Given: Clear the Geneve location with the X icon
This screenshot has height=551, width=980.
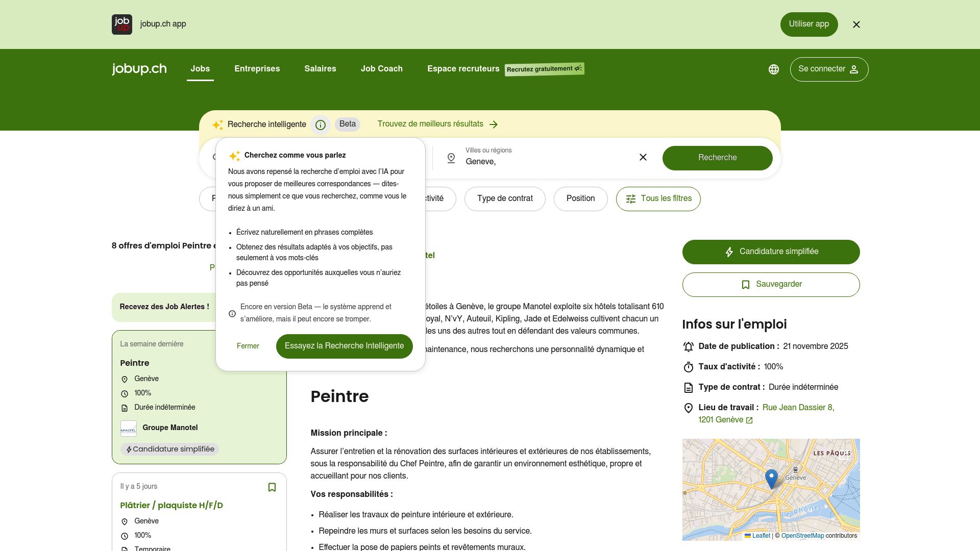Looking at the screenshot, I should 643,158.
